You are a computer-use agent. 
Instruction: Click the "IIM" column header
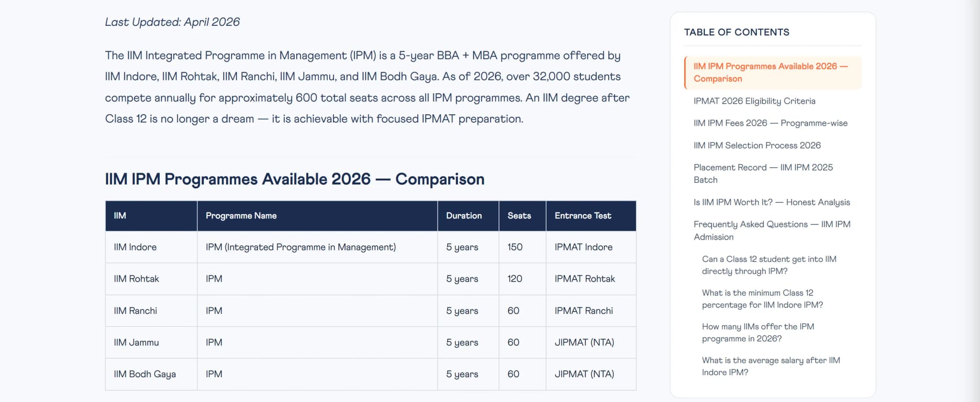pyautogui.click(x=151, y=216)
